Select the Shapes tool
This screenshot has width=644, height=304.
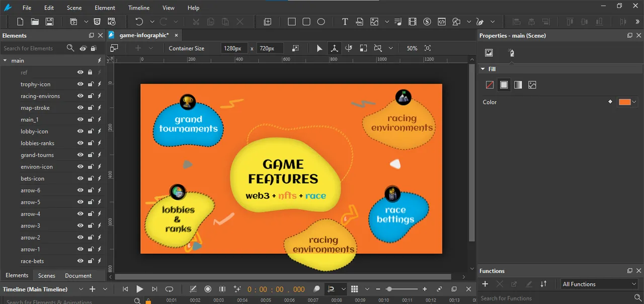point(456,22)
